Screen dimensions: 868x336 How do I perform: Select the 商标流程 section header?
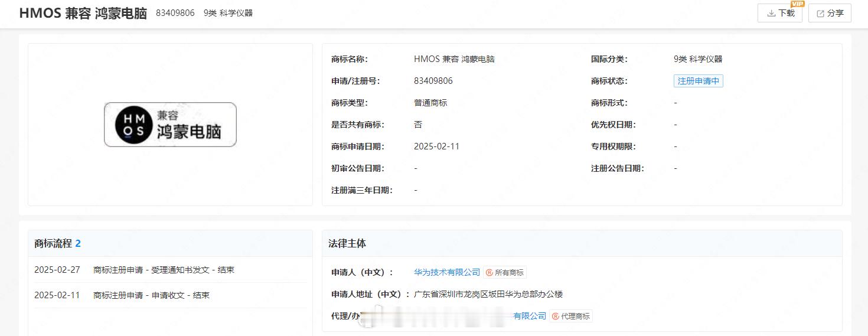tap(57, 243)
